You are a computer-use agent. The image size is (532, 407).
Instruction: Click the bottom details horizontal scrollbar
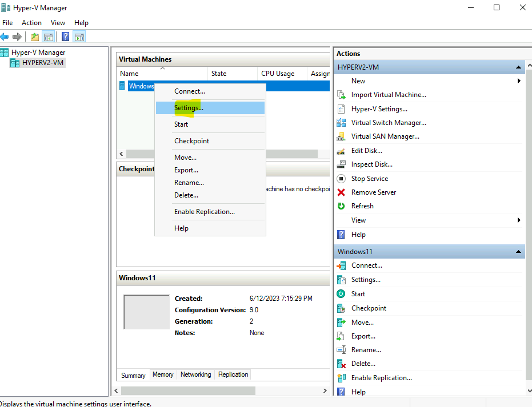[189, 391]
